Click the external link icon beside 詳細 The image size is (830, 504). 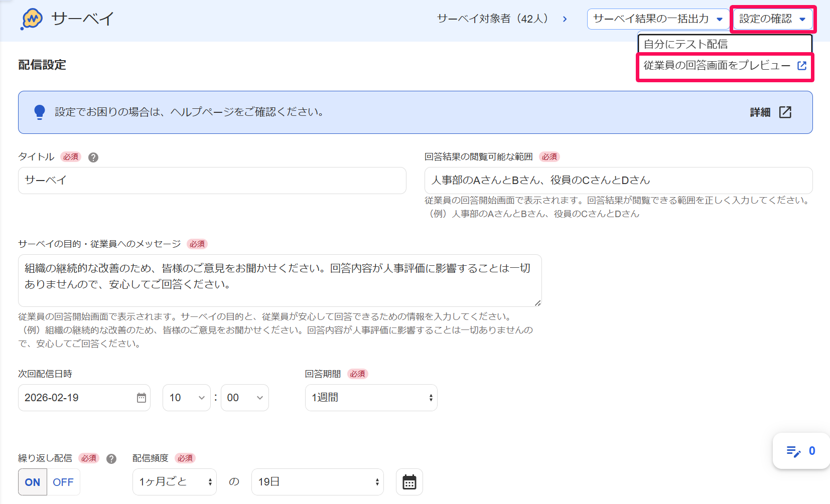(x=785, y=112)
